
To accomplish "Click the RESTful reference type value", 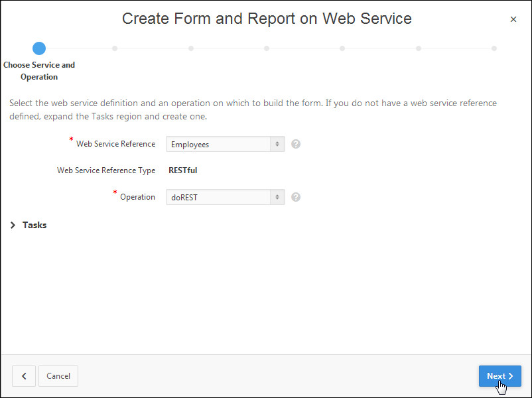I will click(x=183, y=170).
